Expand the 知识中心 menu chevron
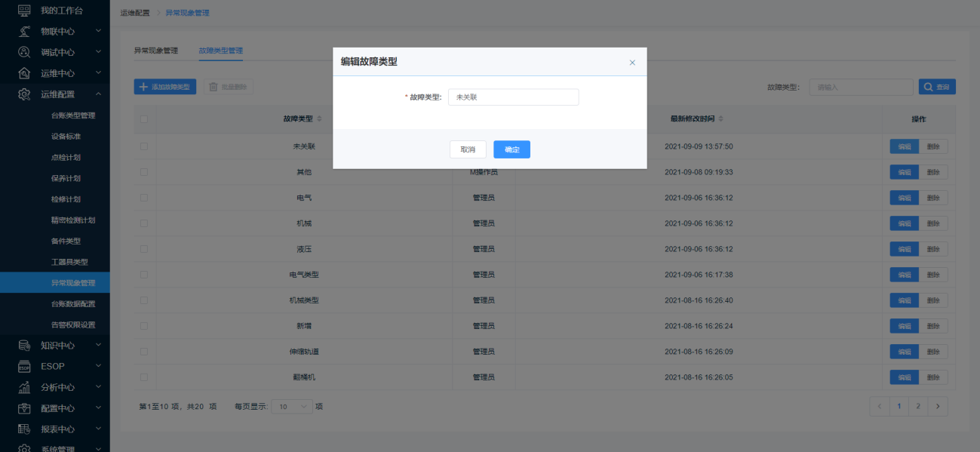 click(x=99, y=346)
